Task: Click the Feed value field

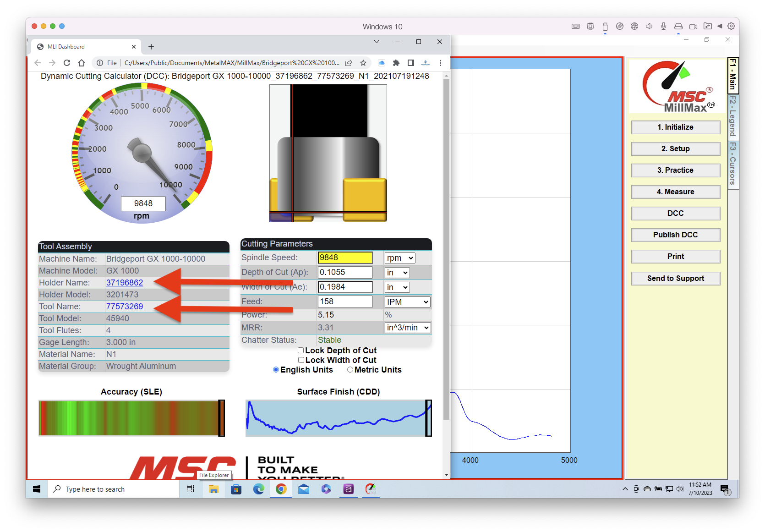Action: 345,302
